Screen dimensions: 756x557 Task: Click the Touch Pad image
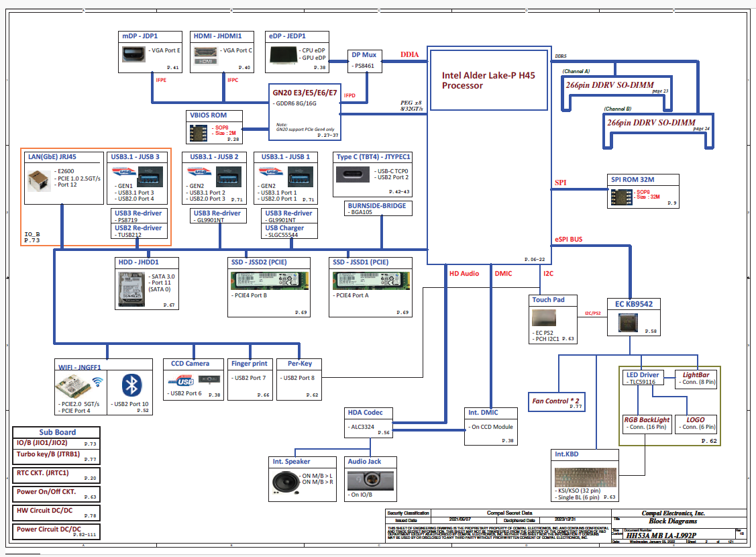[544, 317]
